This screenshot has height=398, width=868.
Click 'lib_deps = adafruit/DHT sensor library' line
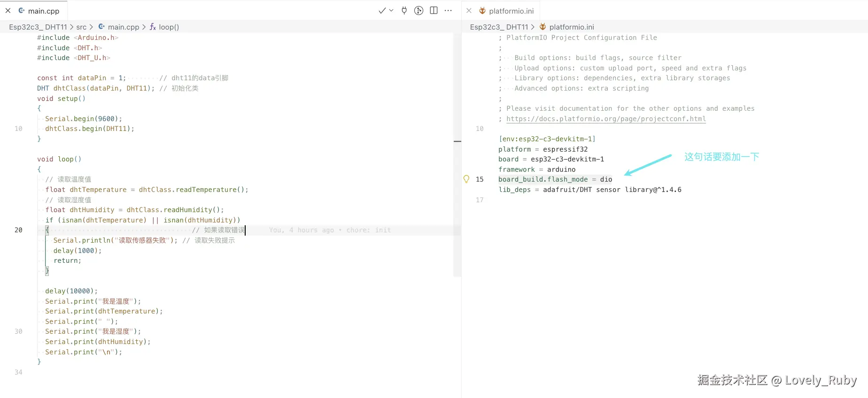590,190
